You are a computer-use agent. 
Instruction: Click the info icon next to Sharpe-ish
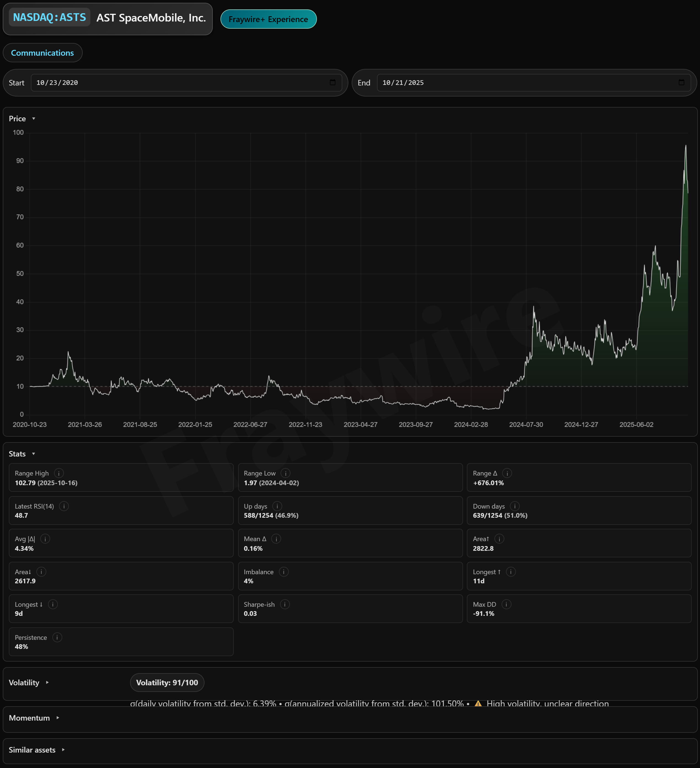point(284,604)
